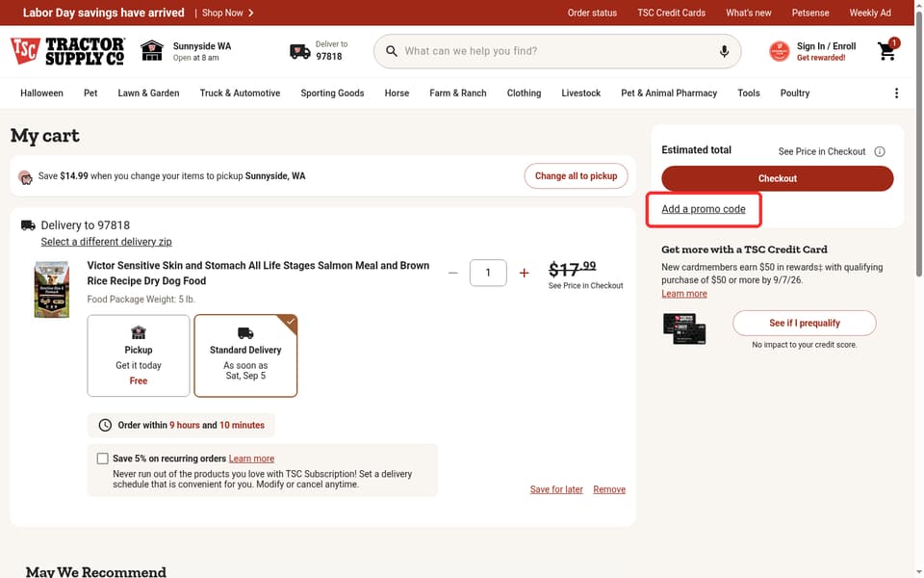Activate the microphone voice search icon
Screen dimensions: 924x578
coord(724,51)
